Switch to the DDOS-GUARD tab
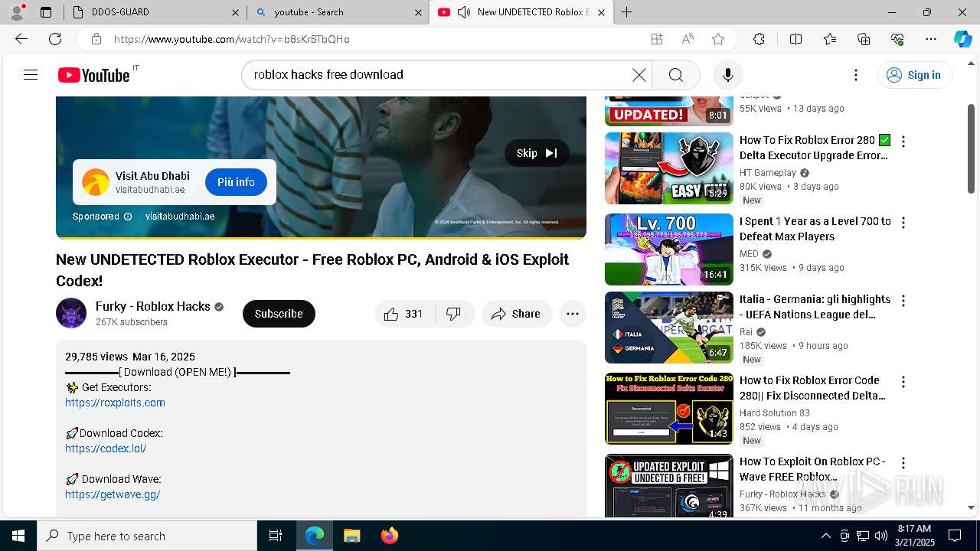Screen dimensions: 980x551 point(153,12)
